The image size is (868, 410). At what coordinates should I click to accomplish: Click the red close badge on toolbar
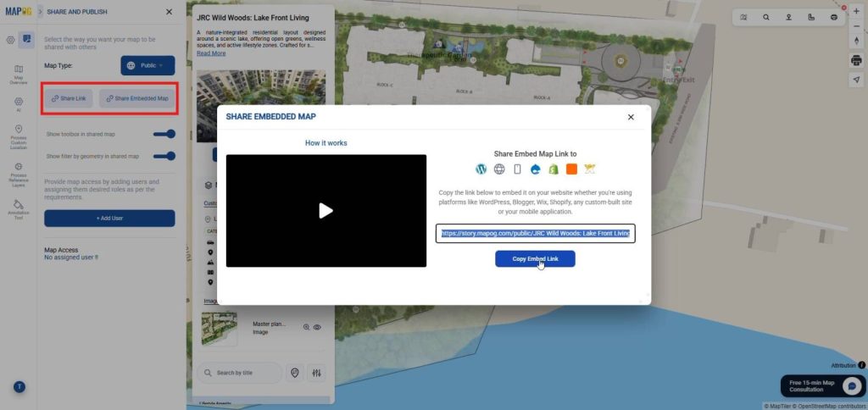(x=844, y=8)
